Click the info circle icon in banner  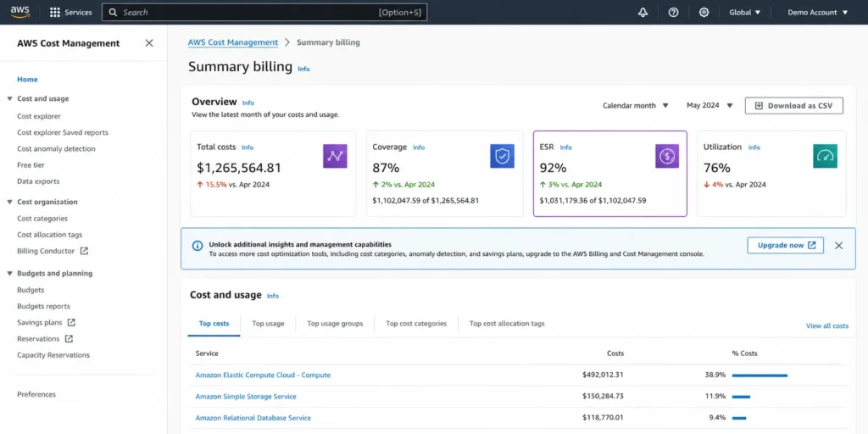[x=197, y=245]
